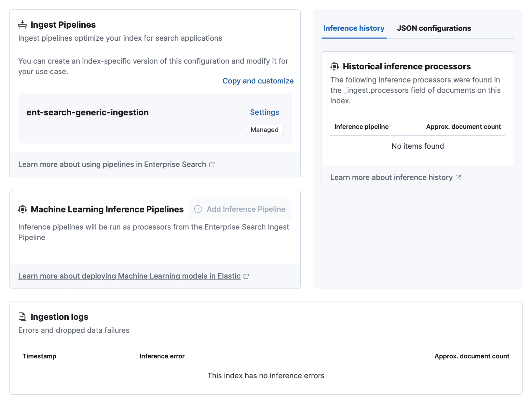Click external link icon after Enterprise Search pipelines link
Viewport: 532px width, 405px height.
pyautogui.click(x=212, y=165)
